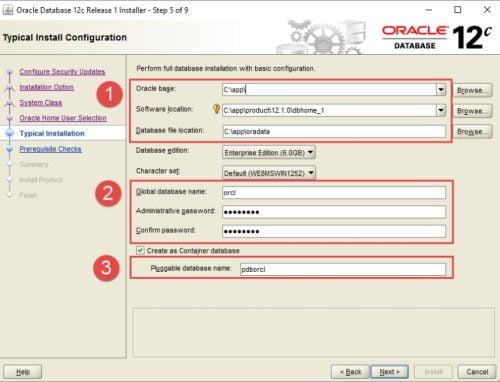The width and height of the screenshot is (500, 382).
Task: Open the Software location dropdown arrow
Action: point(441,110)
